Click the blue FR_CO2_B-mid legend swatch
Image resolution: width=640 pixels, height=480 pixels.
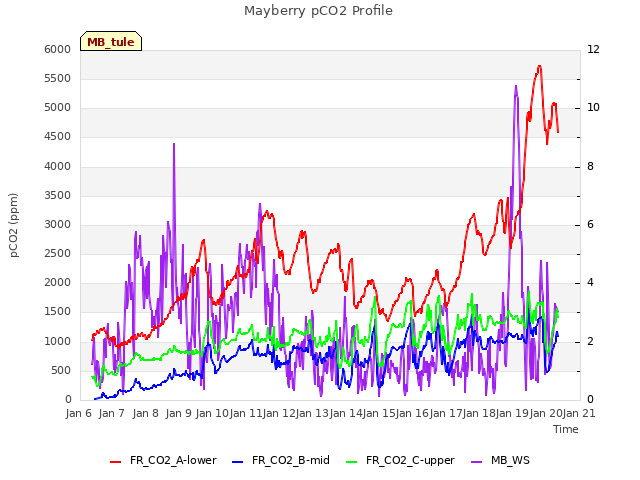[x=238, y=462]
